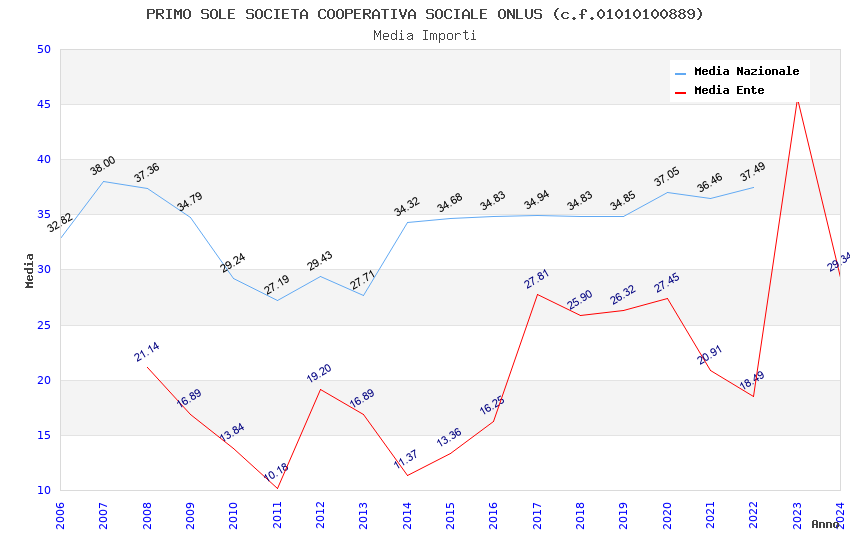This screenshot has width=850, height=550.
Task: Click the 15 y-axis tick label
Action: tap(44, 435)
